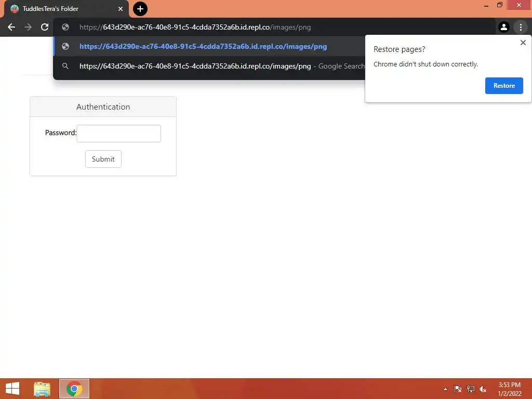Choose the Google Search suggestion row

click(x=209, y=66)
